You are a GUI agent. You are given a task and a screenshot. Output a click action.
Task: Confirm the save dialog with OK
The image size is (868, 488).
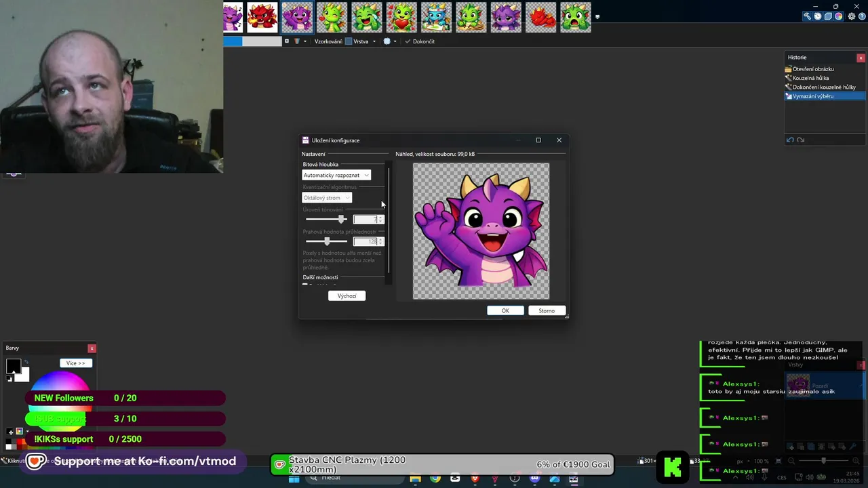coord(505,310)
